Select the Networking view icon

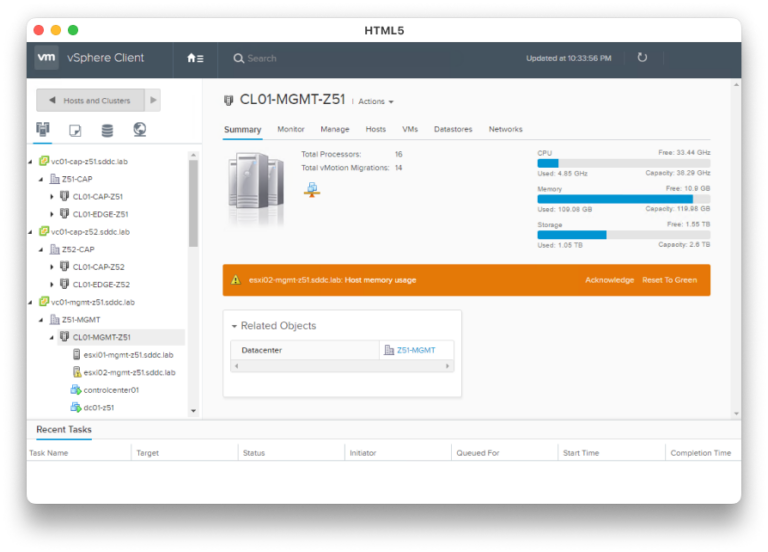tap(140, 129)
